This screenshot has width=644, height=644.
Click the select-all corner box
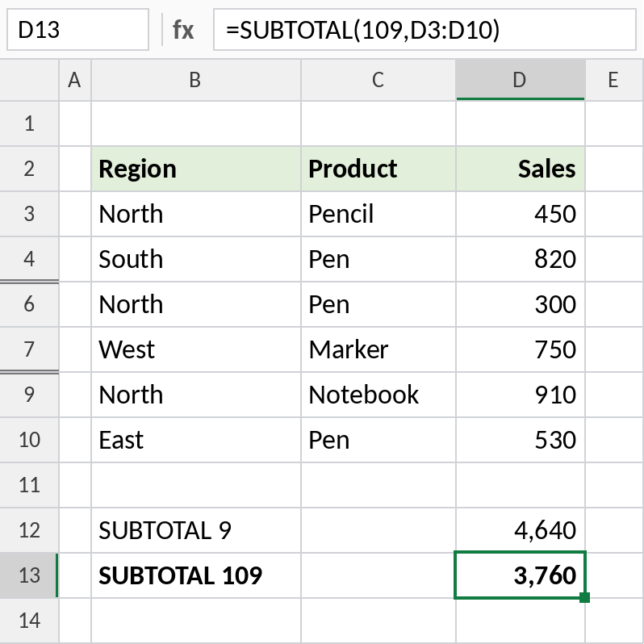click(29, 80)
